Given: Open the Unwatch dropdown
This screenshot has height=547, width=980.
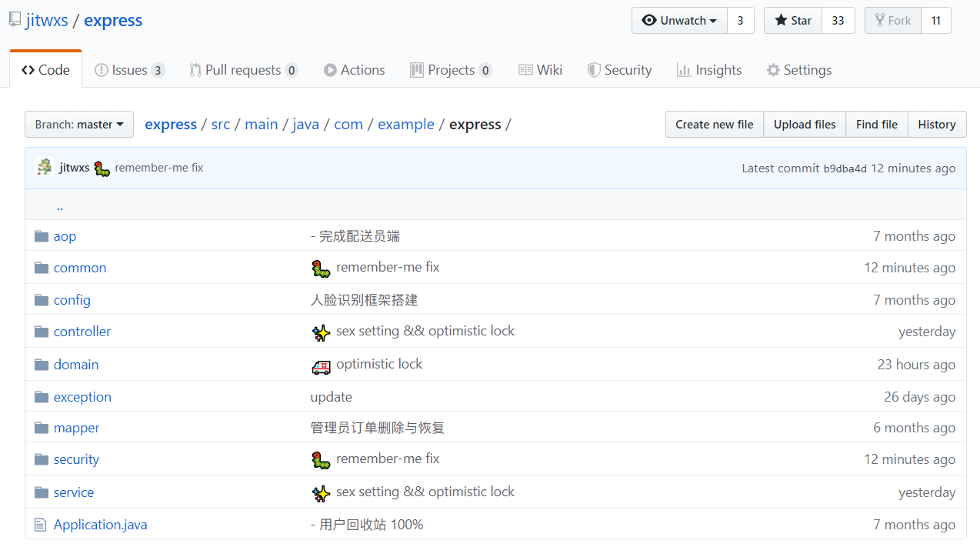Looking at the screenshot, I should coord(679,21).
